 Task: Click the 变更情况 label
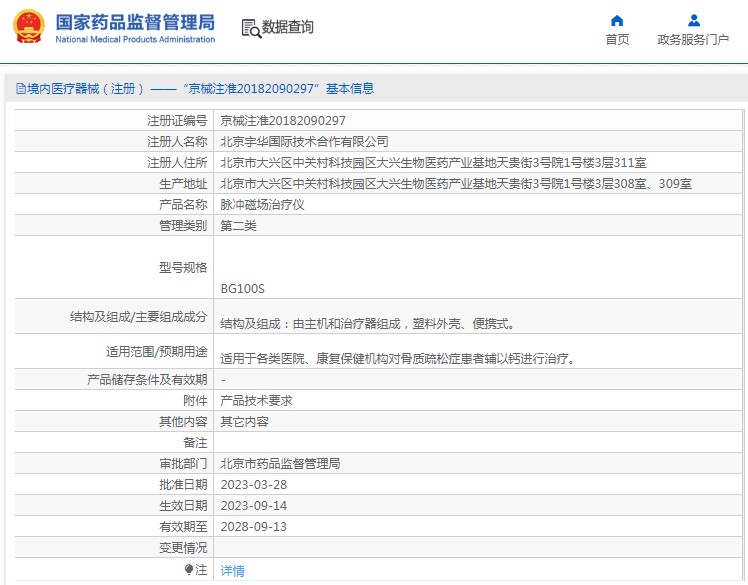(x=183, y=547)
